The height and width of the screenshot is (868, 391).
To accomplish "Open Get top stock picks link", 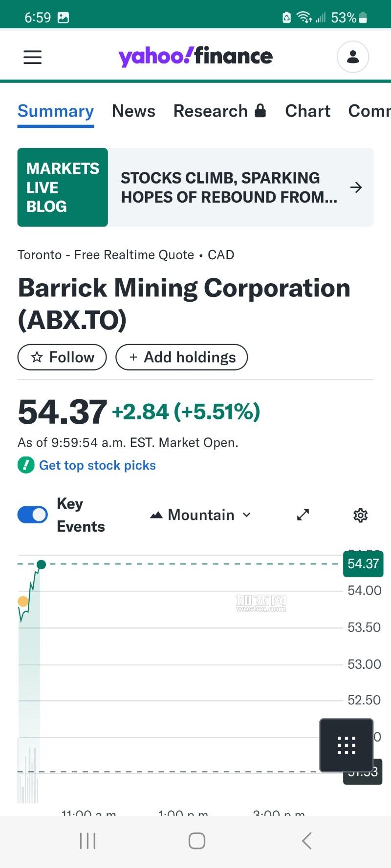I will 97,465.
